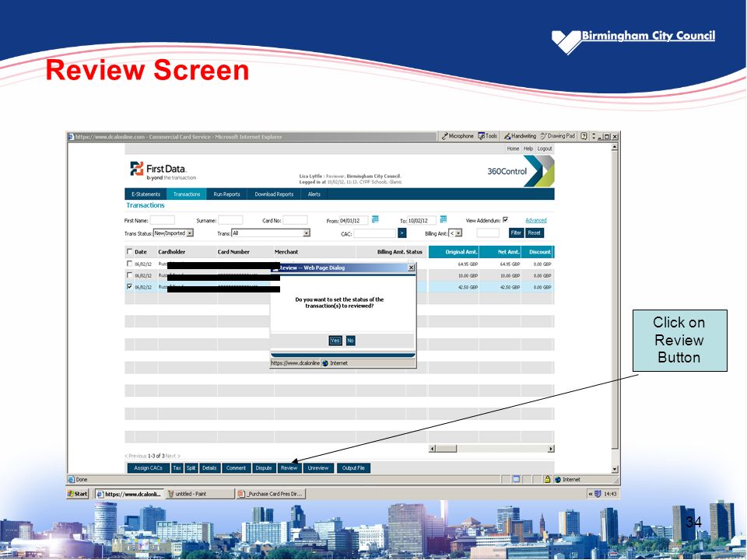Switch to untitled - Paint taskbar item
The height and width of the screenshot is (560, 747).
point(200,494)
